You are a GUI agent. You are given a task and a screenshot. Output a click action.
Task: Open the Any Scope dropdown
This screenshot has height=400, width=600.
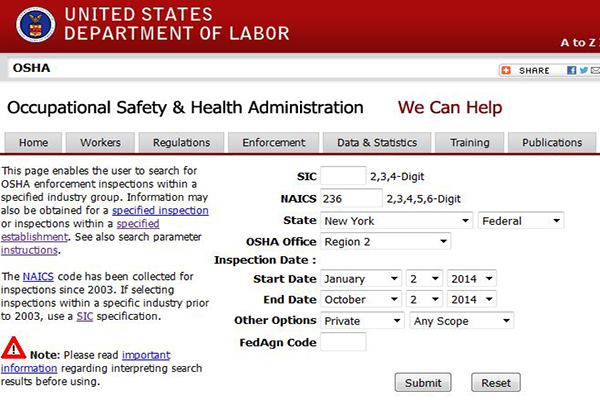(461, 321)
